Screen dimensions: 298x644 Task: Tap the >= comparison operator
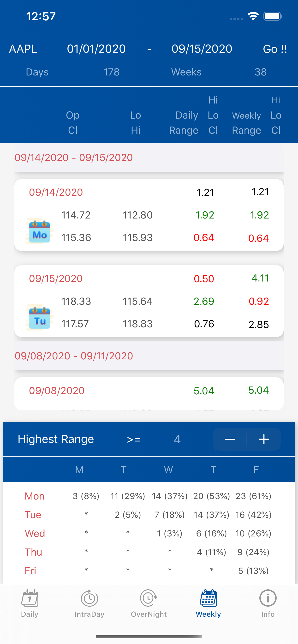click(x=134, y=439)
